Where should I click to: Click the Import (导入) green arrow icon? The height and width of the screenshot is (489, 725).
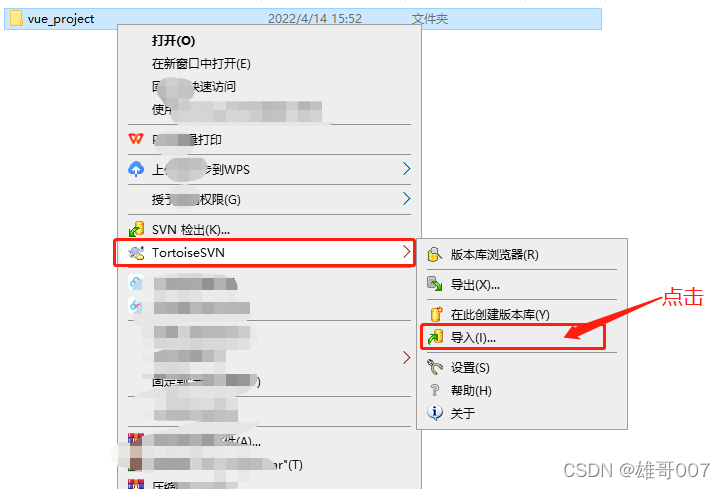coord(435,337)
